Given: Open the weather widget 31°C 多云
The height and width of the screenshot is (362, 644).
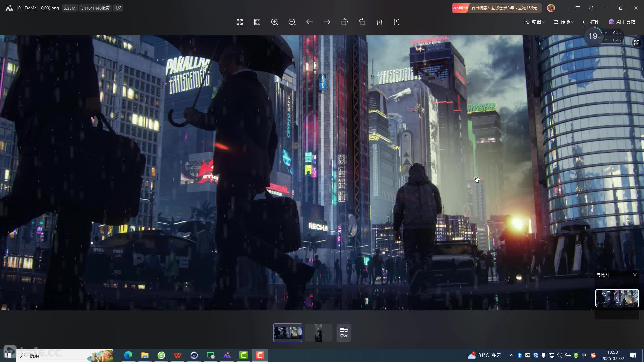Looking at the screenshot, I should [484, 355].
